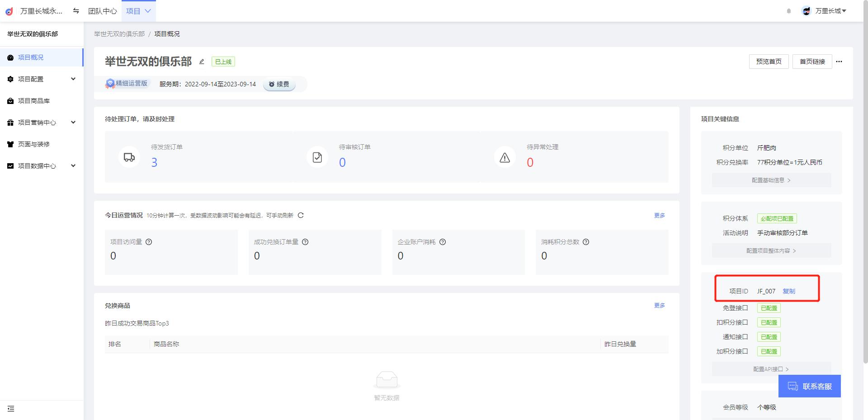Screen dimensions: 868x420
Task: Click 复制 to copy project ID
Action: click(789, 291)
